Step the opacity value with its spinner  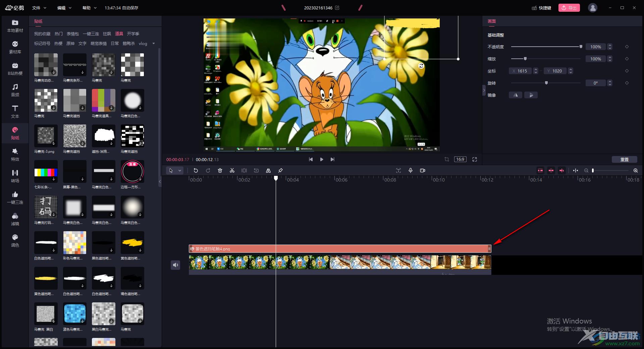click(x=610, y=47)
